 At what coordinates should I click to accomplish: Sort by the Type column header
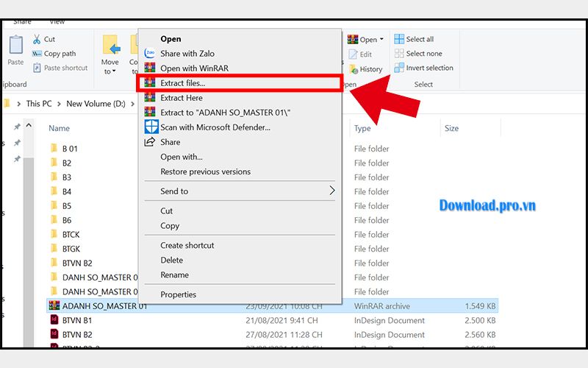point(362,128)
